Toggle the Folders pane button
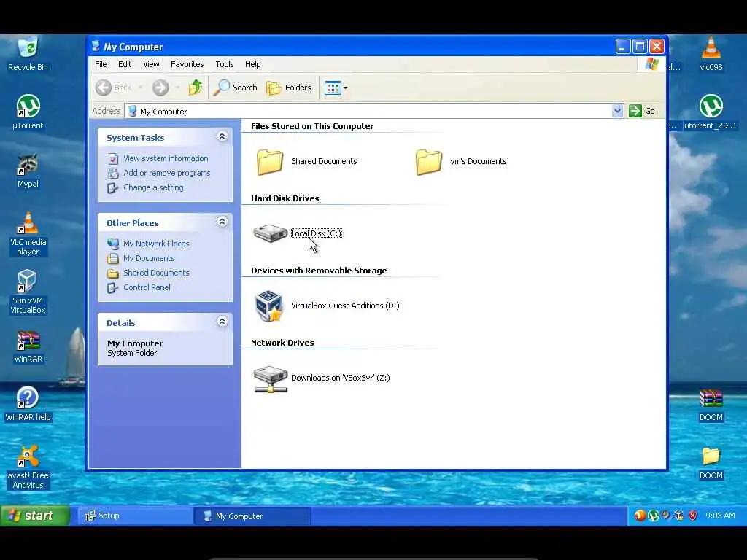 [x=289, y=87]
